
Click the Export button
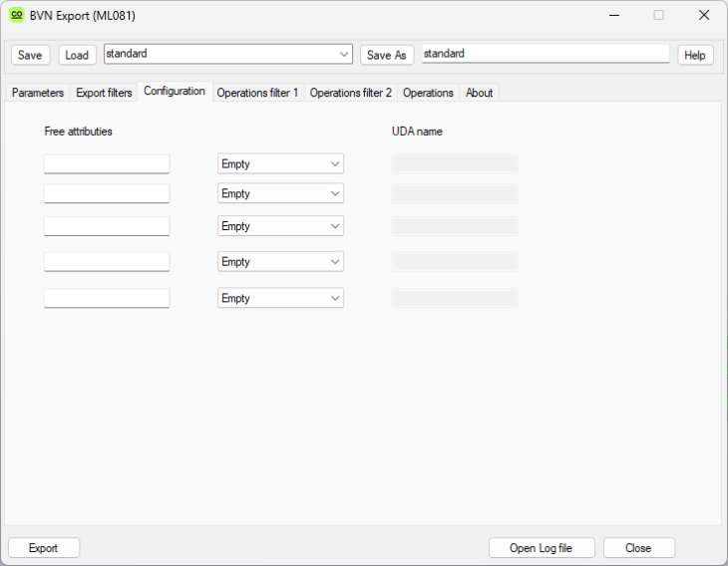click(44, 548)
